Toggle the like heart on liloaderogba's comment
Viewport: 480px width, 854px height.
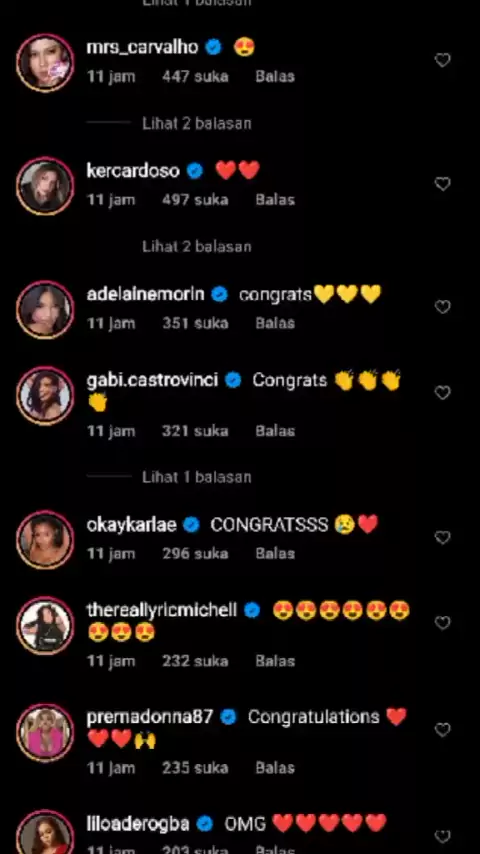[x=442, y=837]
